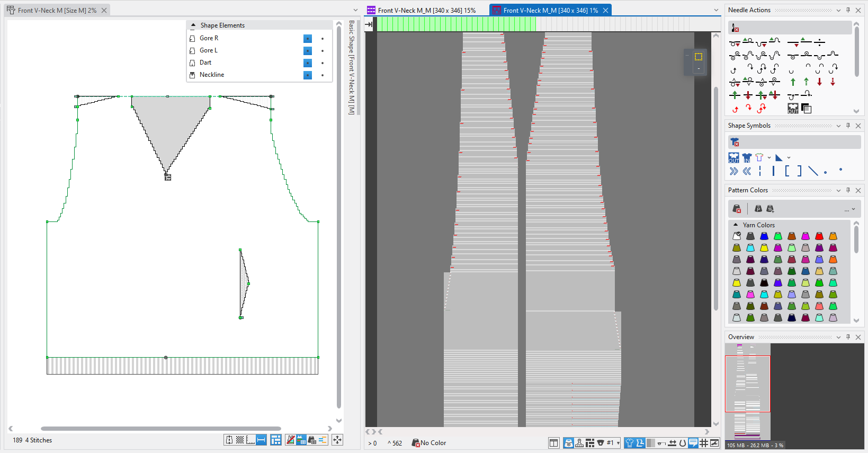
Task: Select the solid green up arrow needle action
Action: 793,82
